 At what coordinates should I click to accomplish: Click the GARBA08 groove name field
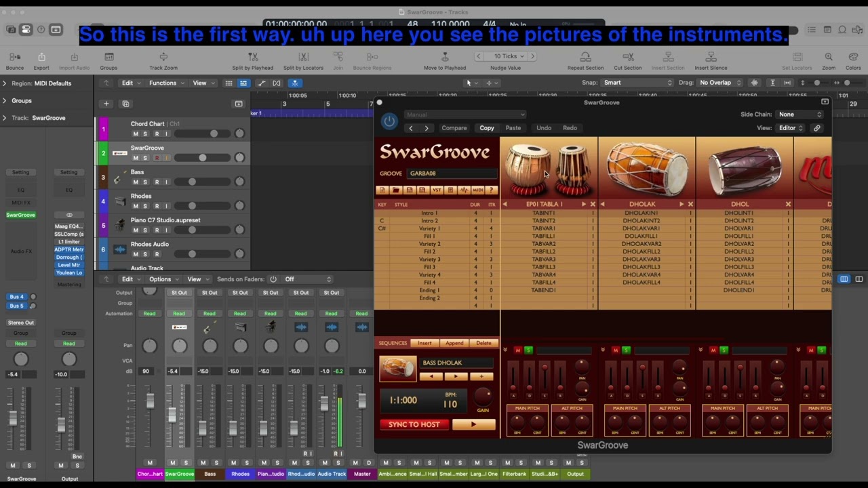[452, 174]
